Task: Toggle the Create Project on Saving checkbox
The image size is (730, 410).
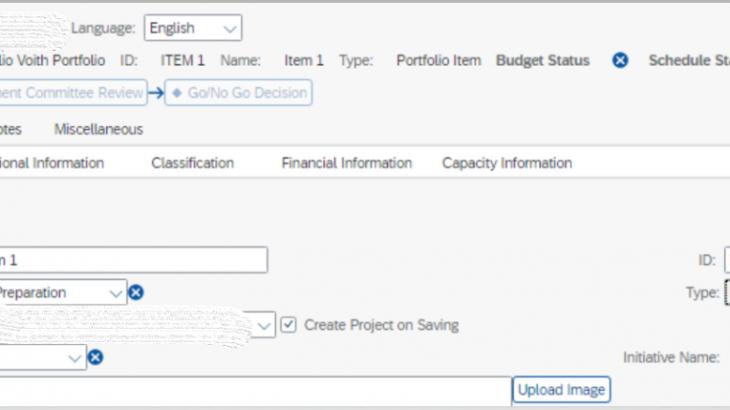Action: point(288,324)
